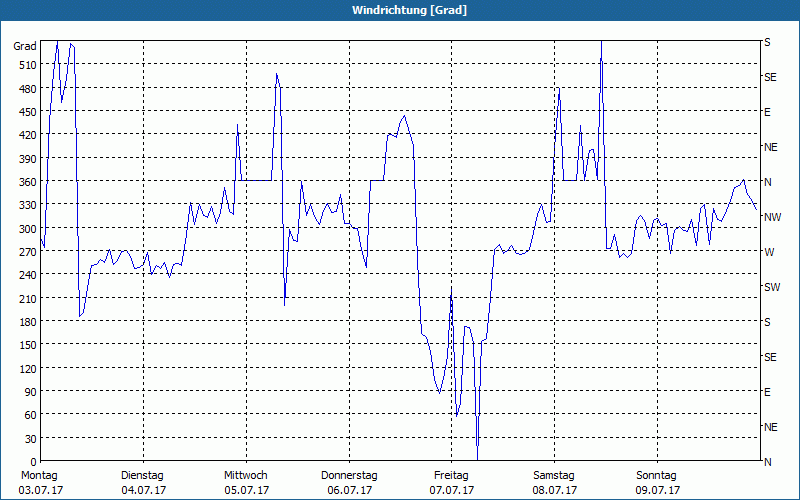The image size is (800, 500).
Task: Click the 240 value on the left axis
Action: pyautogui.click(x=28, y=275)
